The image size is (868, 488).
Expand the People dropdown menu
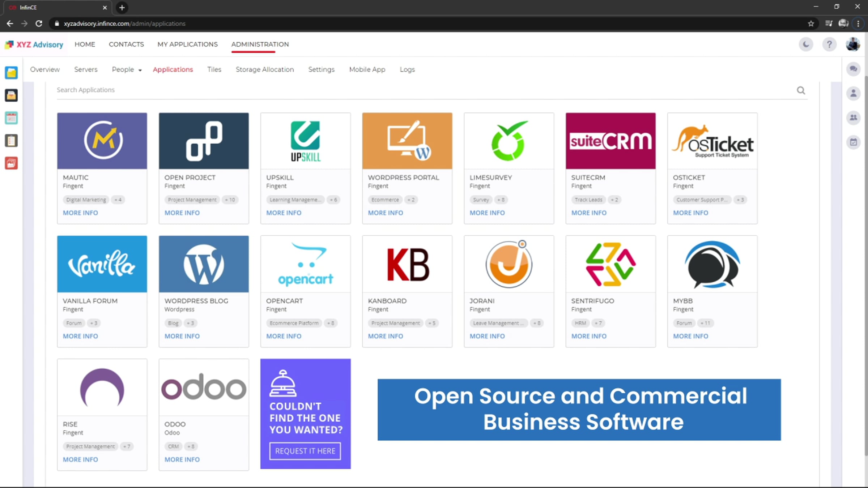127,69
